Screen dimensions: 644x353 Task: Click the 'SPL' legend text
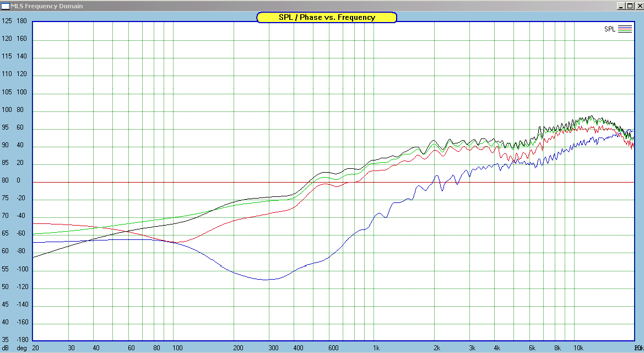click(x=609, y=29)
